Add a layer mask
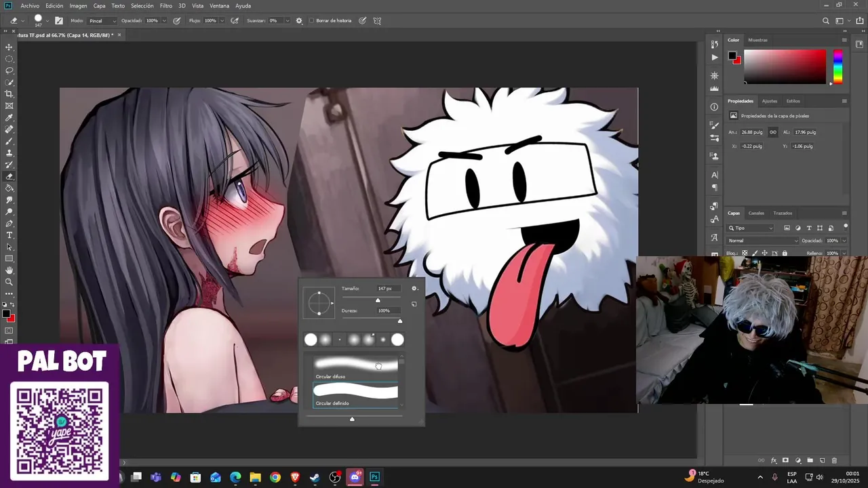Screen dimensions: 868x488 point(785,461)
